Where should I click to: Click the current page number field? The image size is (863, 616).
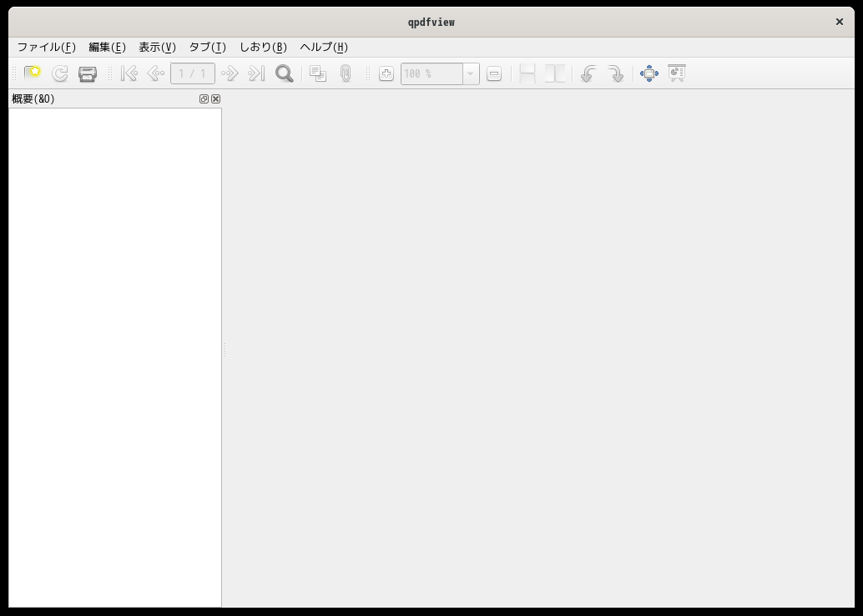tap(193, 73)
